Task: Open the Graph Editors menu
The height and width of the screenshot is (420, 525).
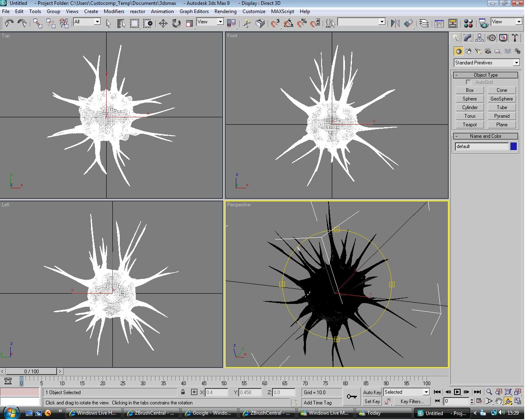Action: (x=194, y=11)
